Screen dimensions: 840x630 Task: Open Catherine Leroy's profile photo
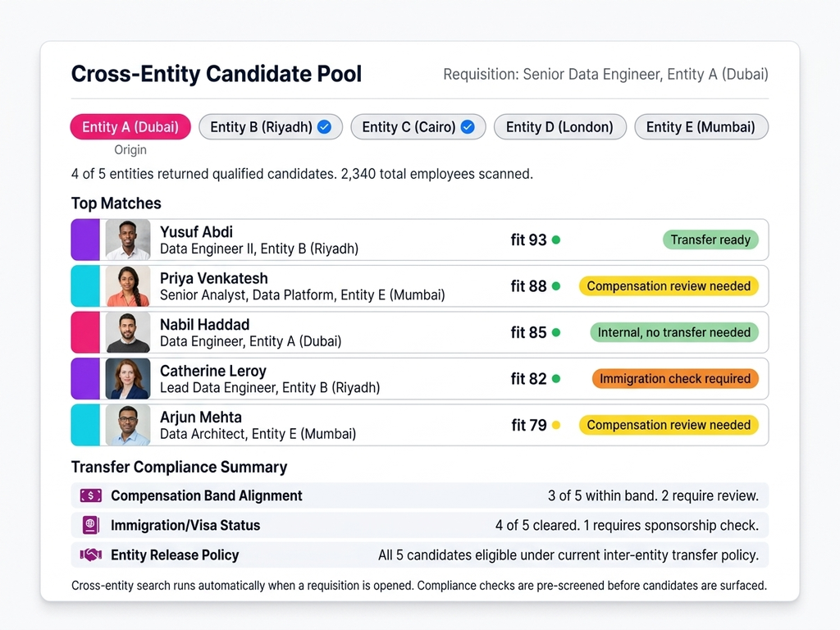128,379
